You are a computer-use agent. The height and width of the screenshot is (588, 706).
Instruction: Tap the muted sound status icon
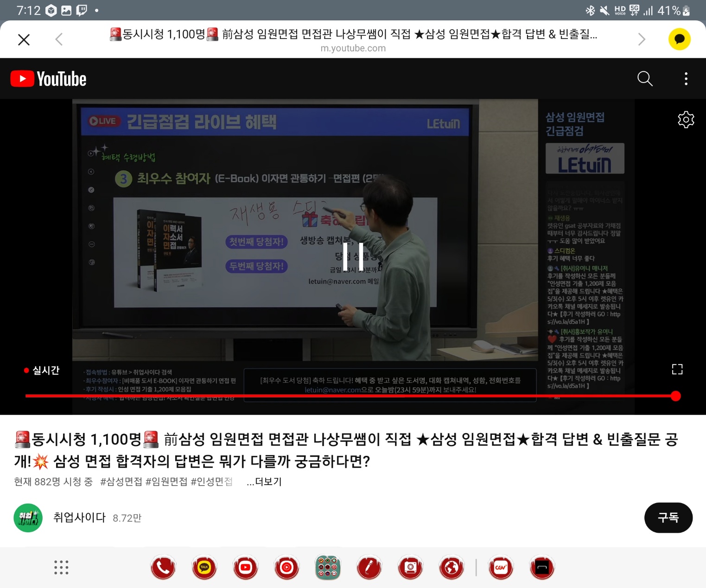[x=604, y=11]
